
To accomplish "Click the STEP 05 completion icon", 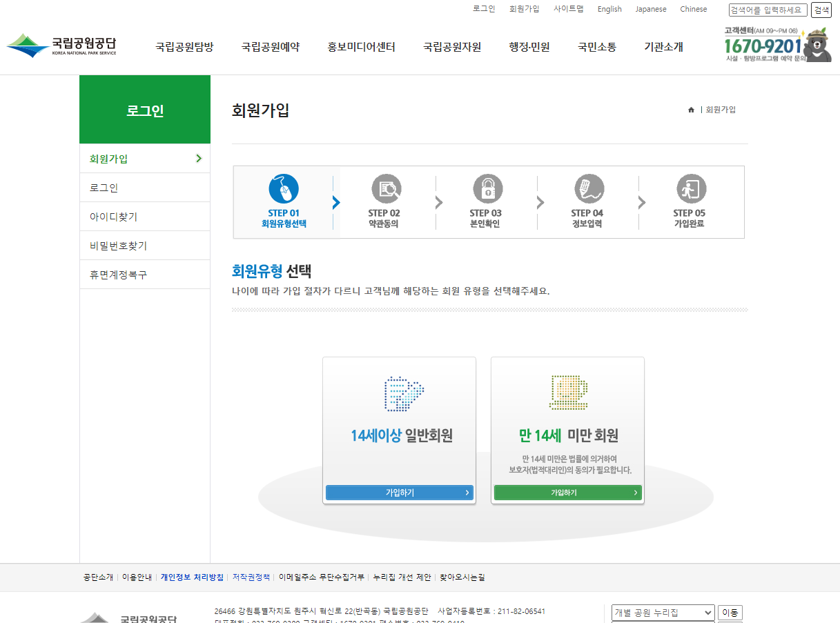I will [x=692, y=188].
